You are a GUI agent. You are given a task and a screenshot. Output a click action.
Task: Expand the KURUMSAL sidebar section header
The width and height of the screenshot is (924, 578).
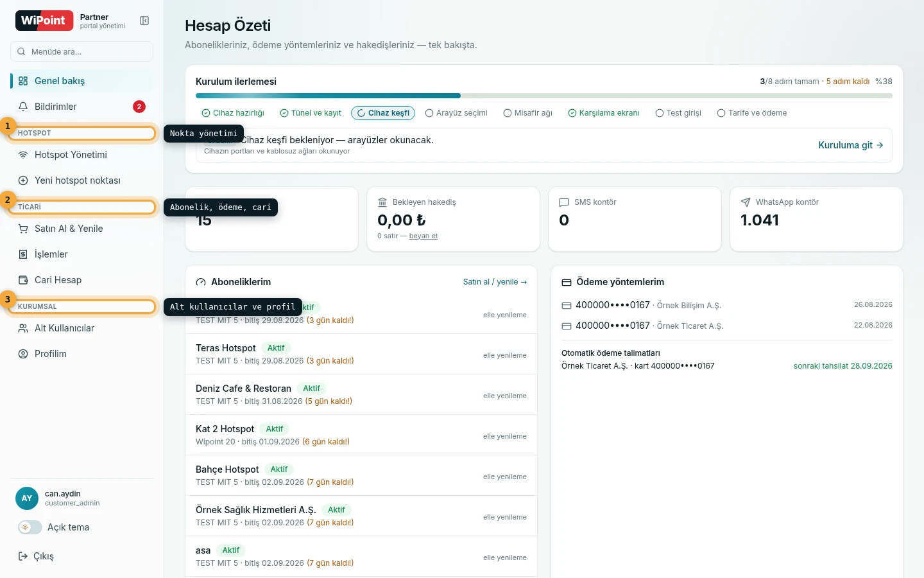(83, 306)
